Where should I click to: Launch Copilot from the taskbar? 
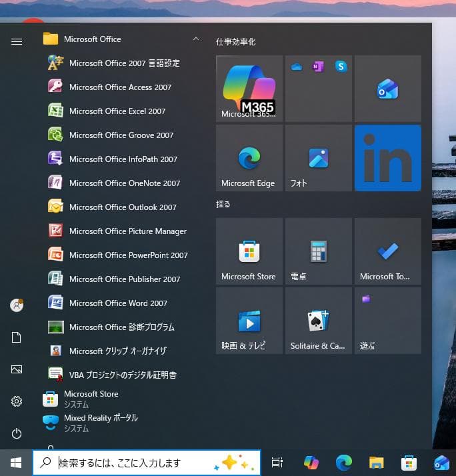point(311,463)
